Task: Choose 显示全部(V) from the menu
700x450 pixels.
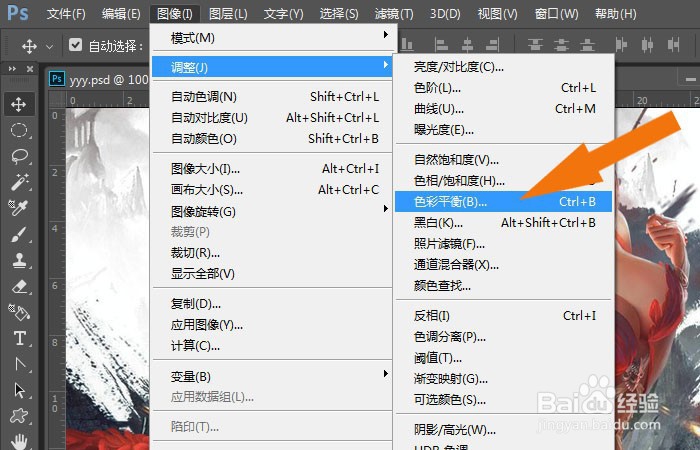Action: tap(272, 274)
